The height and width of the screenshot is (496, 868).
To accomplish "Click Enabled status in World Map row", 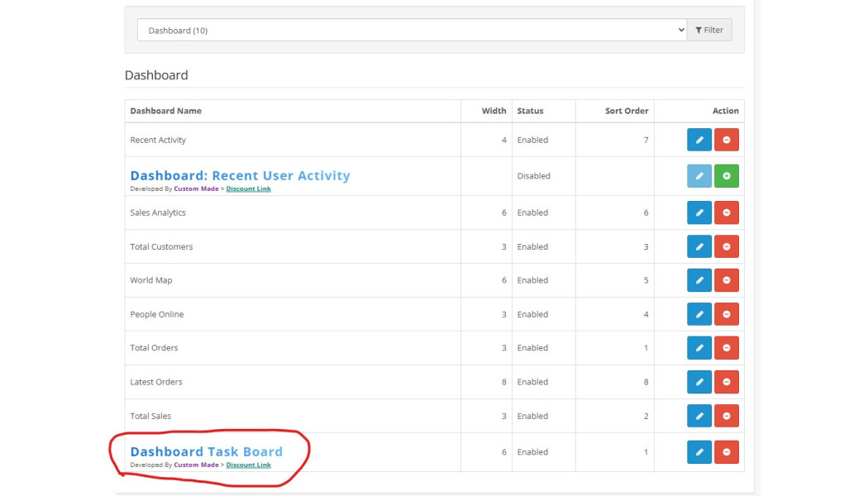I will pos(532,280).
